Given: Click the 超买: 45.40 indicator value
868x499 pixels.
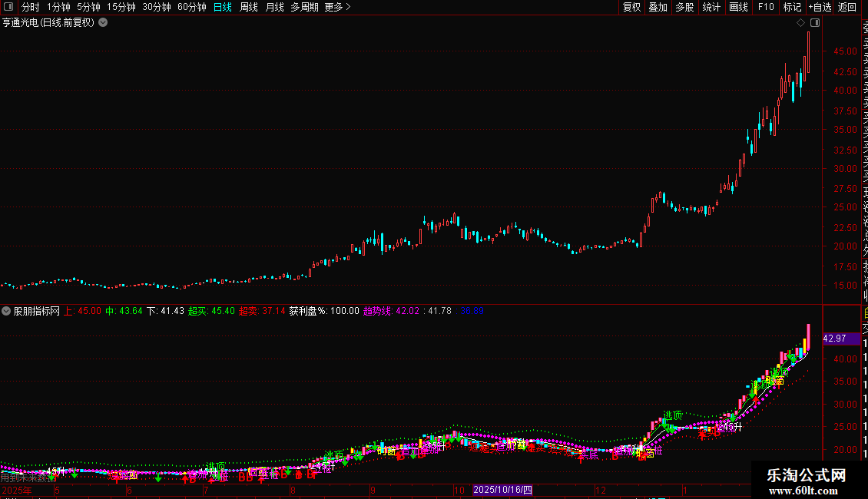Looking at the screenshot, I should click(211, 311).
